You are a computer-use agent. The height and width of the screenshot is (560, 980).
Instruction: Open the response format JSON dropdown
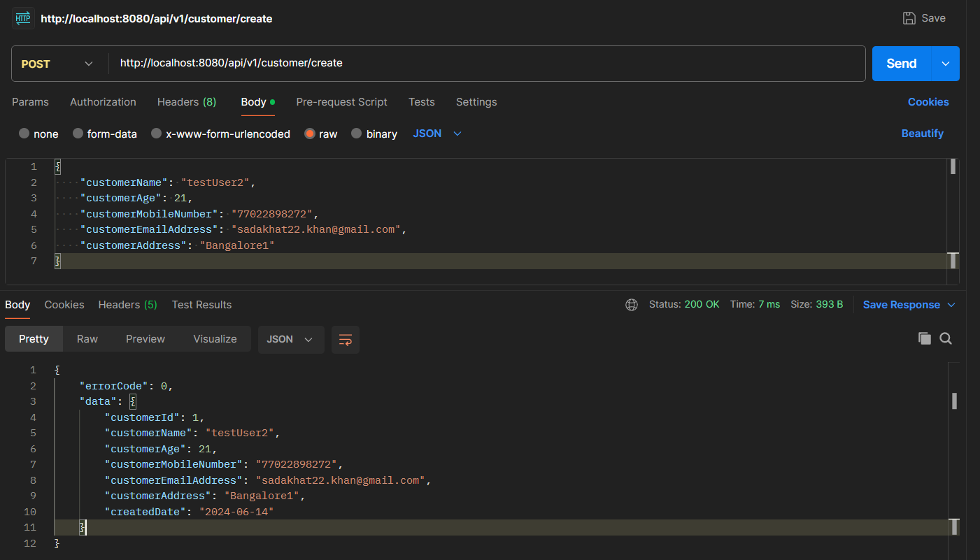(290, 339)
